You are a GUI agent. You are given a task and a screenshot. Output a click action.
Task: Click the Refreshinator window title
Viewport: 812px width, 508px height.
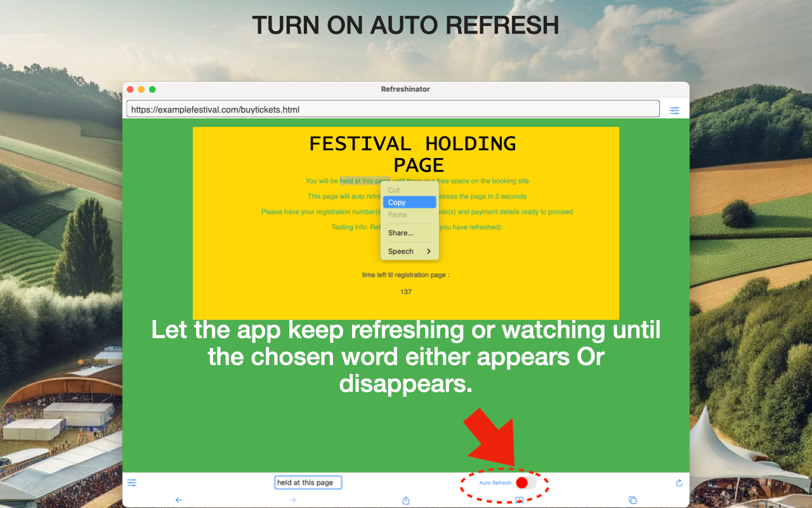tap(405, 89)
